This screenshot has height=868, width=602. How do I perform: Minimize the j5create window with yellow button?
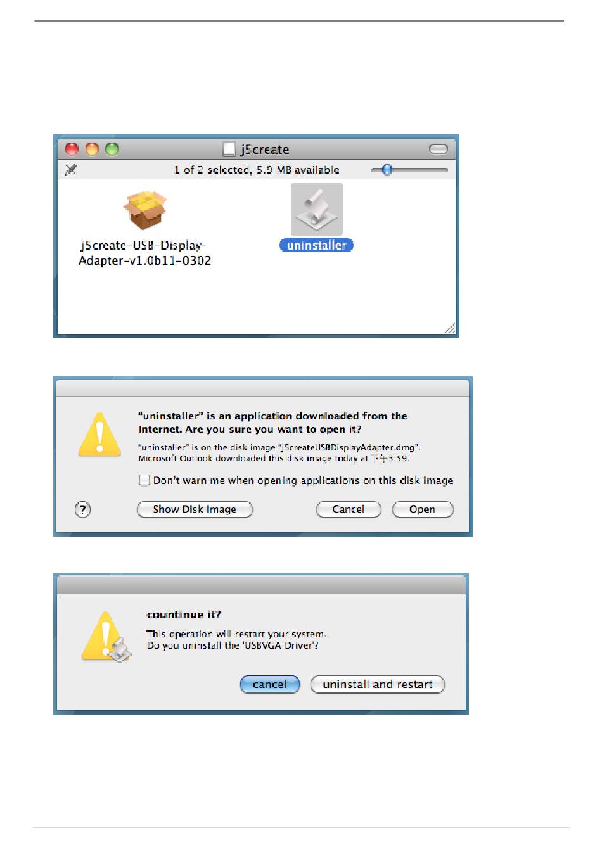tap(92, 150)
